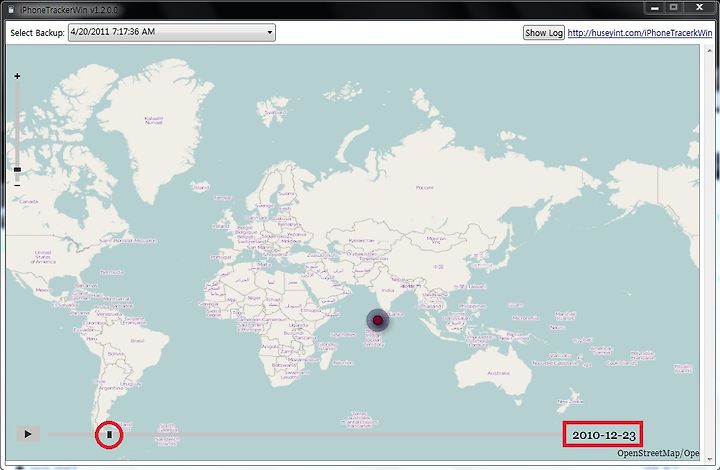Open the huseyint.com iPhoneTrackerWin link
This screenshot has width=720, height=470.
pos(640,33)
